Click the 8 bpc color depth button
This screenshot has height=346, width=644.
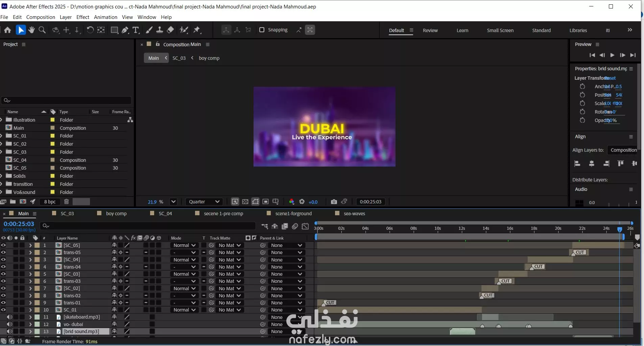tap(50, 202)
